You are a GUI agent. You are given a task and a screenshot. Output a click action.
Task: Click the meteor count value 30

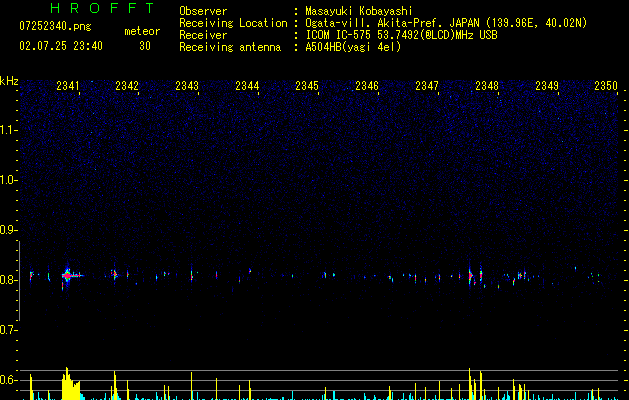[145, 46]
